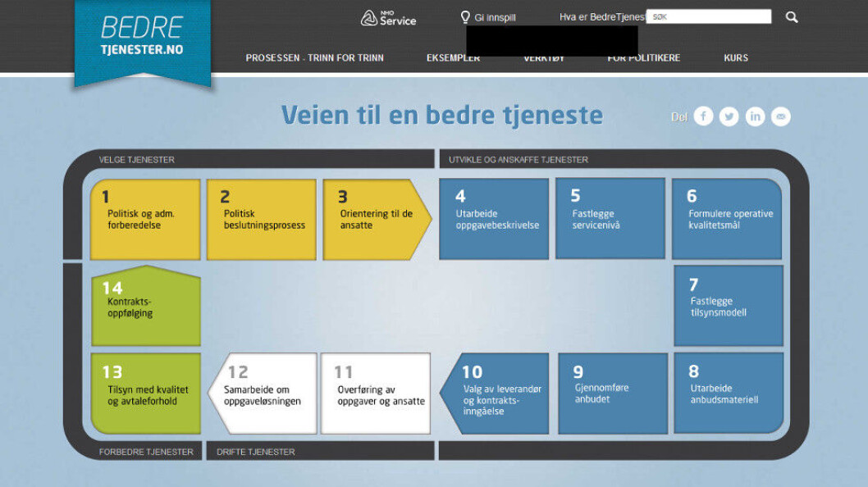The image size is (868, 487).
Task: Open the For politikere menu item
Action: [644, 57]
